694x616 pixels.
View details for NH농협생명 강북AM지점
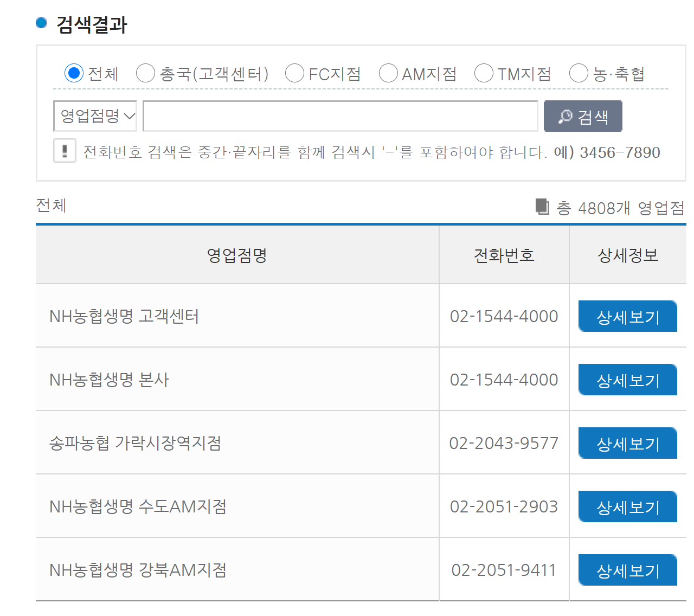click(628, 570)
